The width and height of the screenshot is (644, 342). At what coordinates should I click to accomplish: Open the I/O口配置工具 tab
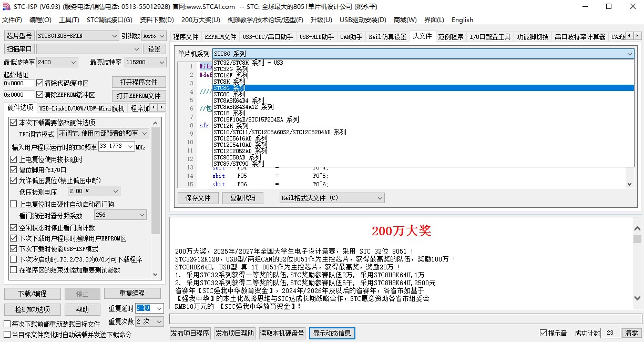click(490, 37)
